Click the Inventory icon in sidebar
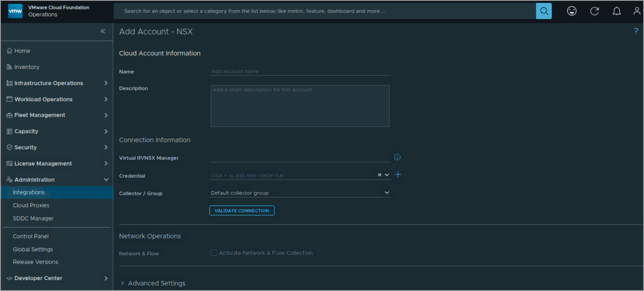 tap(9, 67)
